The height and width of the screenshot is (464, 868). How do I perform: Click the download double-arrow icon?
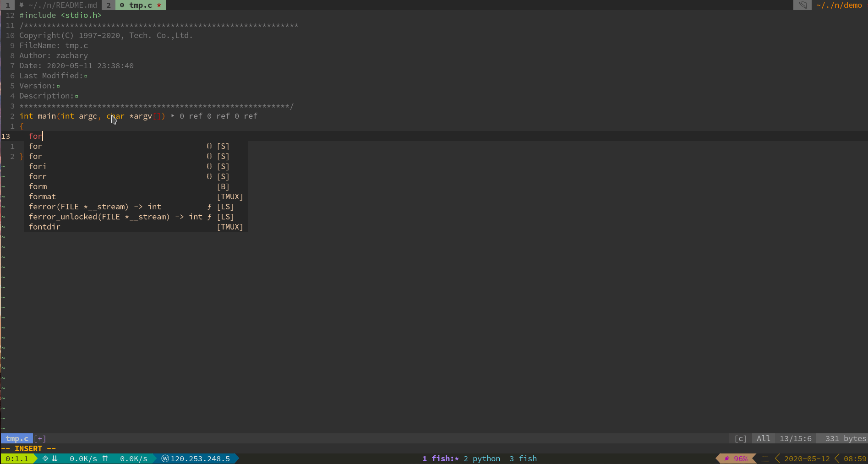click(55, 459)
